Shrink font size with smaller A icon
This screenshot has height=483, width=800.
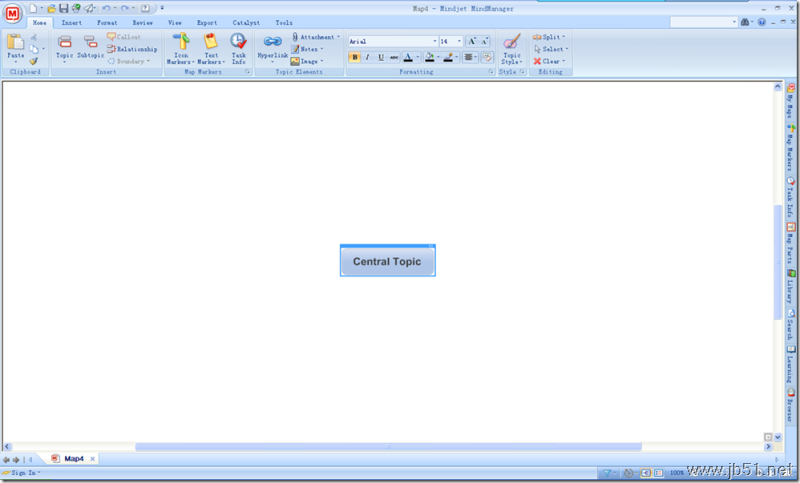coord(484,41)
